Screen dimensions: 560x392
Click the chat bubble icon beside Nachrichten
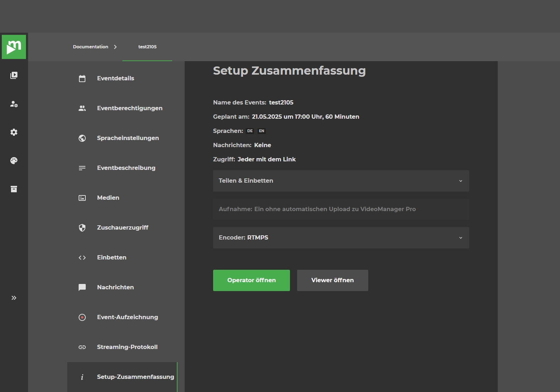pyautogui.click(x=82, y=288)
